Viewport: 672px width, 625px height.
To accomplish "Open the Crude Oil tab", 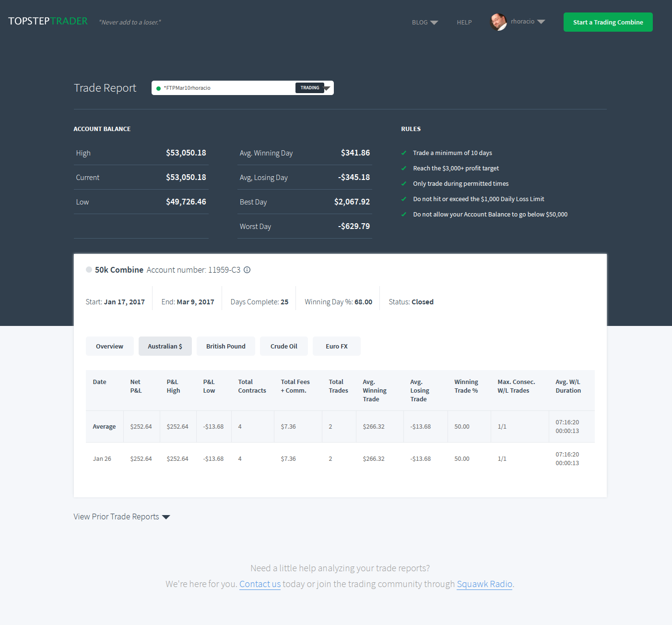I will coord(284,346).
